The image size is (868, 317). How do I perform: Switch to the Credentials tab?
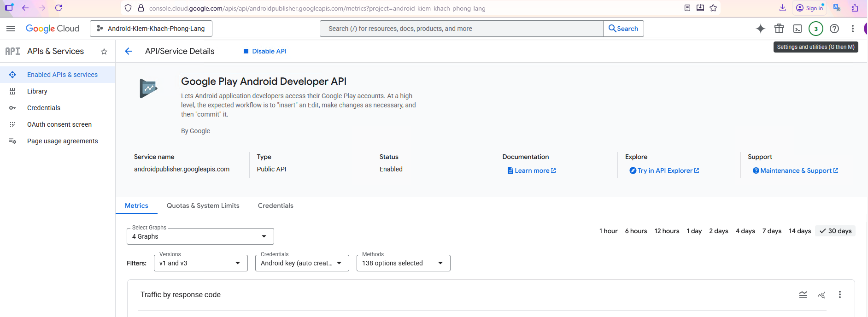(x=276, y=205)
